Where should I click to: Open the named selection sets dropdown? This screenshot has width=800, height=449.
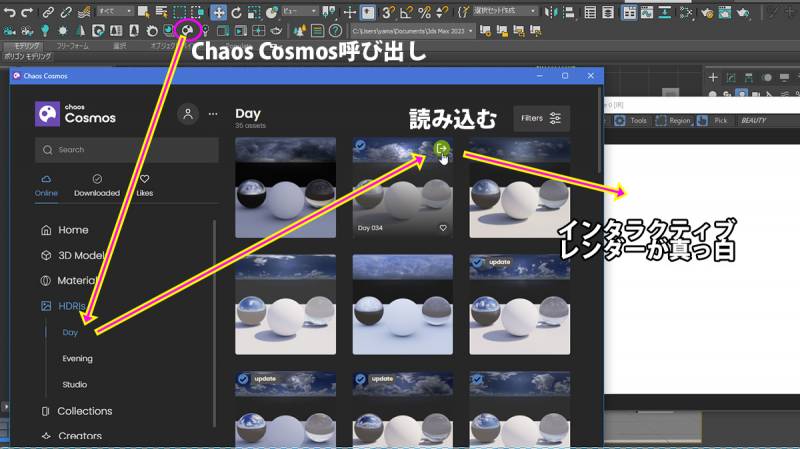point(505,11)
